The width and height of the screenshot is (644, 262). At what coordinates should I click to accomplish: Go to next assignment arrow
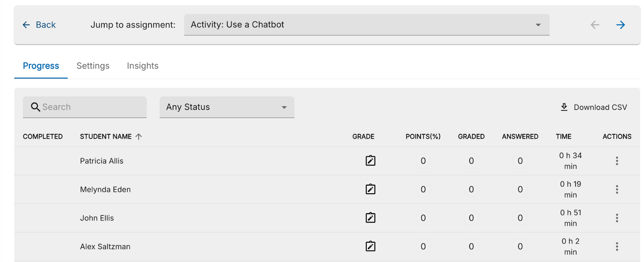click(621, 25)
